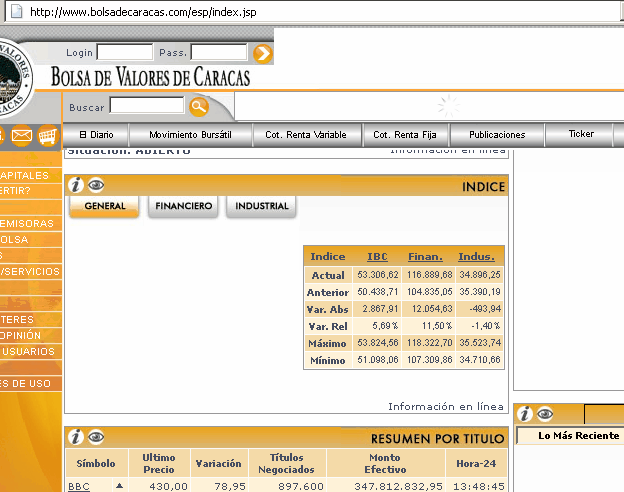Viewport: 624px width, 492px height.
Task: Click Finan. Actual value 116.889,68
Action: [x=429, y=275]
